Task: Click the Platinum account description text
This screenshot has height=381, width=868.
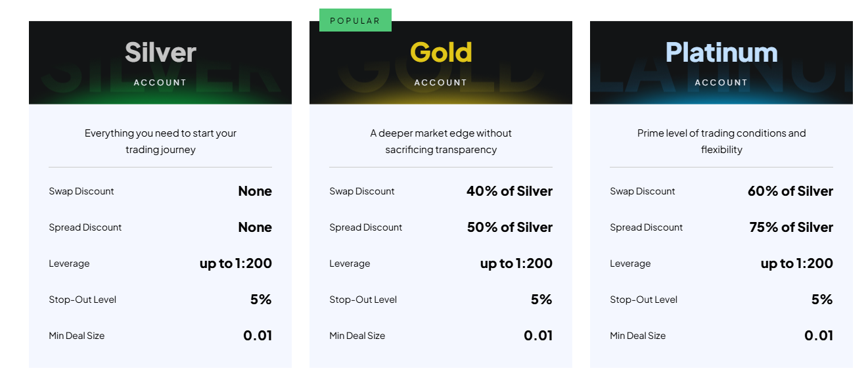Action: [x=721, y=141]
